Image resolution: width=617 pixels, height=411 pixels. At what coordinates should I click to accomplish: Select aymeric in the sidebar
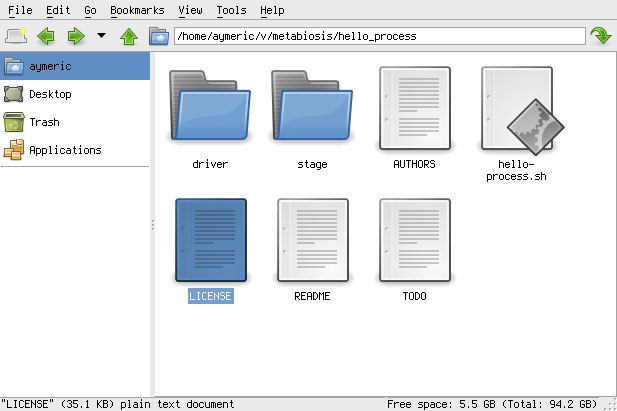coord(50,66)
